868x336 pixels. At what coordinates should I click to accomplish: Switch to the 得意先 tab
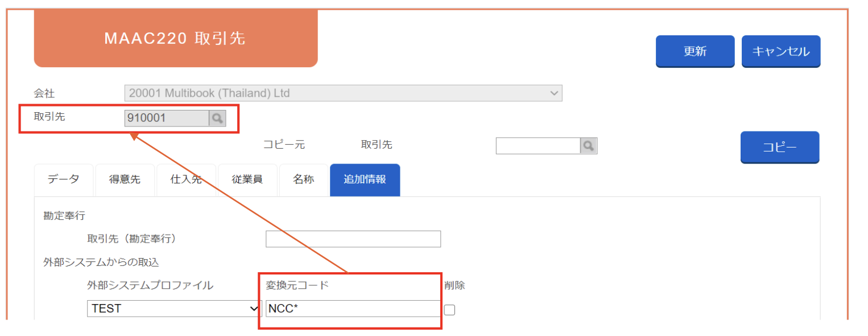point(125,179)
